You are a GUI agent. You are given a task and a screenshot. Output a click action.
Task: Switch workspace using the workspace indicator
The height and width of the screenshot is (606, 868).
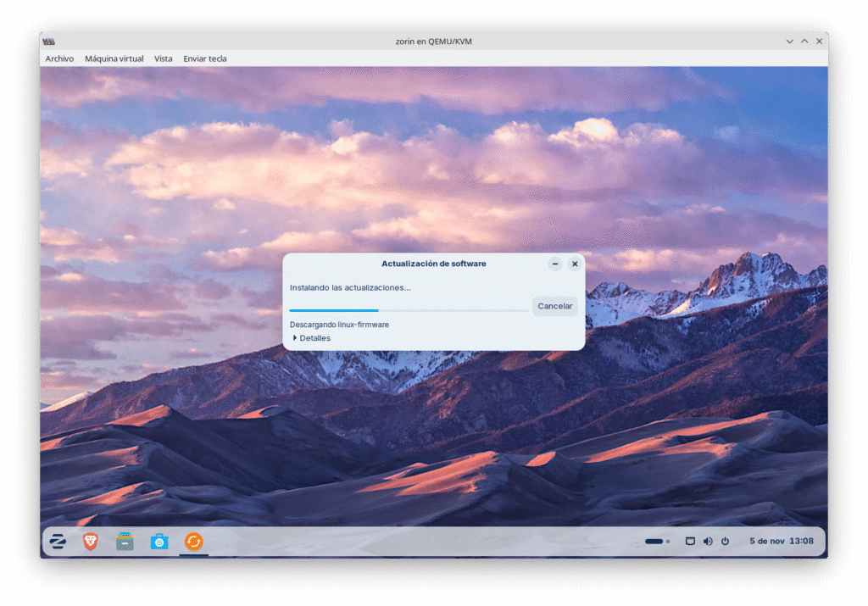point(657,541)
